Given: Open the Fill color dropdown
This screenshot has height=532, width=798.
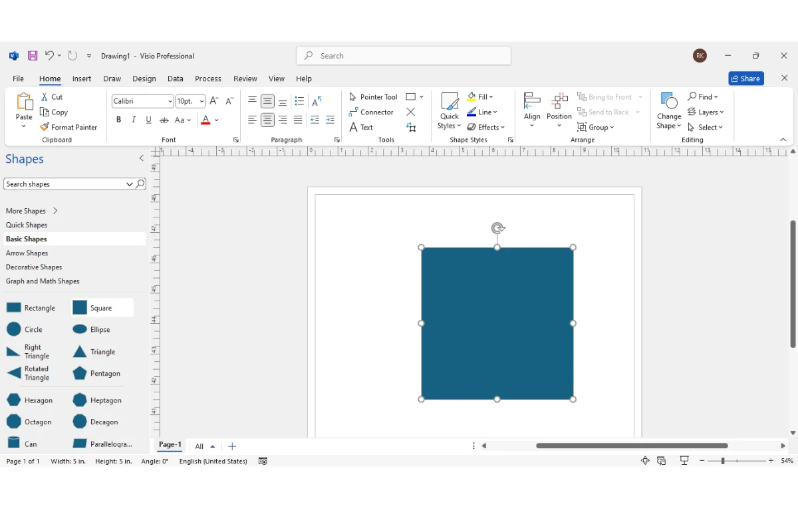Looking at the screenshot, I should [x=491, y=97].
